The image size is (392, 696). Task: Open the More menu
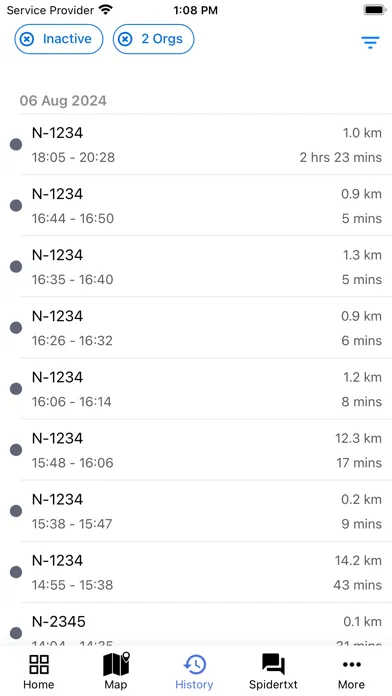[x=352, y=672]
